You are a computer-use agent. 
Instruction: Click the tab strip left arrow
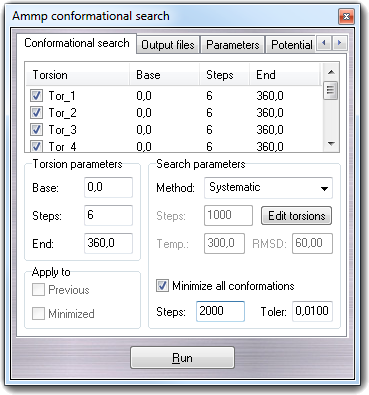(x=323, y=43)
